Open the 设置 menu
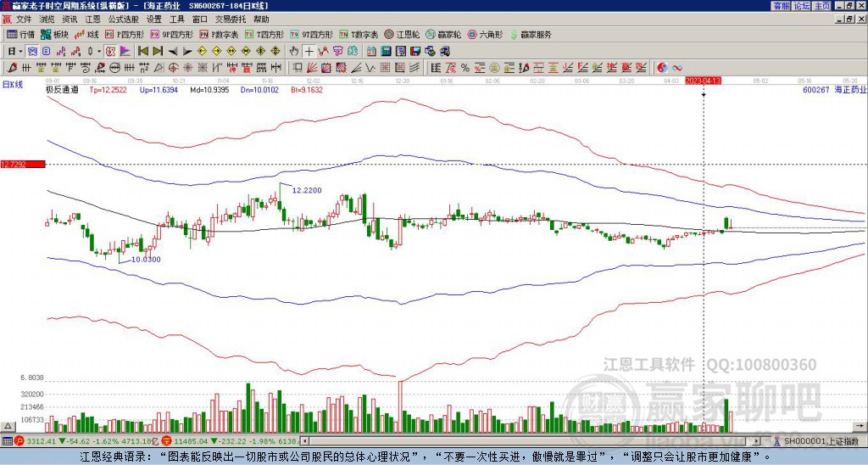Screen dimensions: 868x465 pyautogui.click(x=154, y=20)
